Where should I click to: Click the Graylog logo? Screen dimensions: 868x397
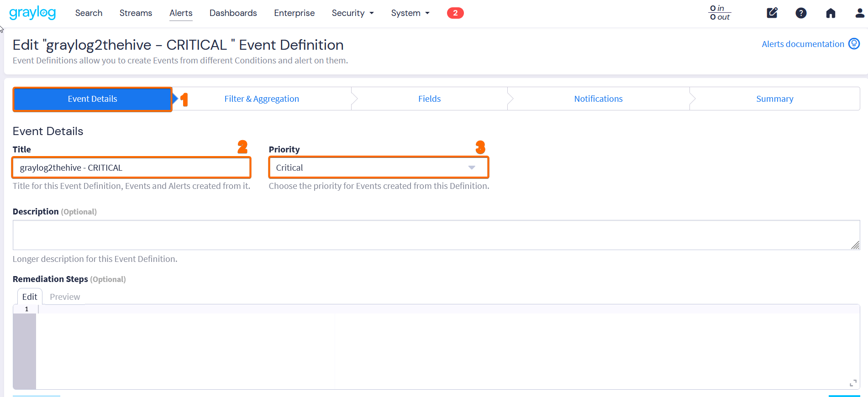coord(32,13)
